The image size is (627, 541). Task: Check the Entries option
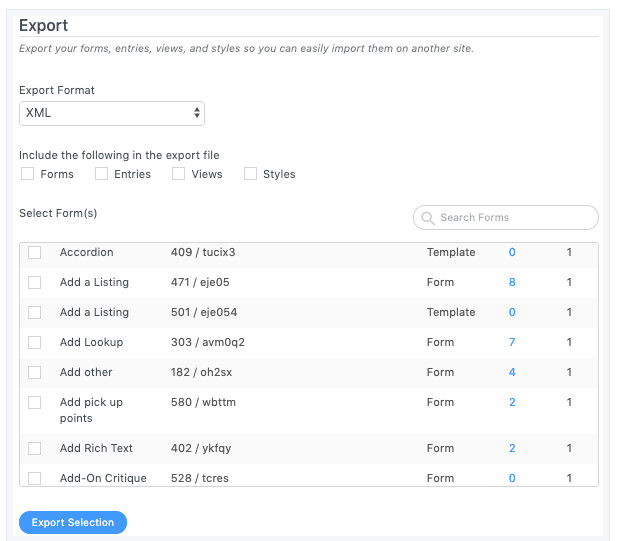101,174
